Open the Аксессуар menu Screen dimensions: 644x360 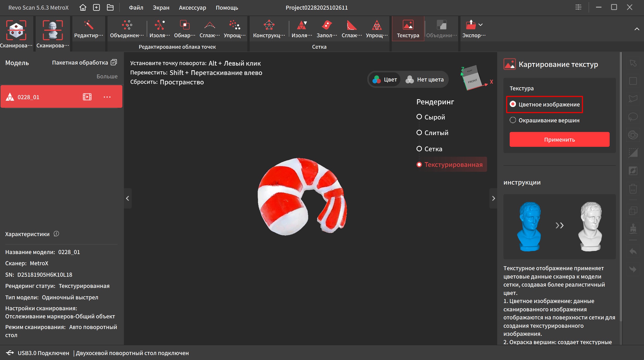point(192,8)
